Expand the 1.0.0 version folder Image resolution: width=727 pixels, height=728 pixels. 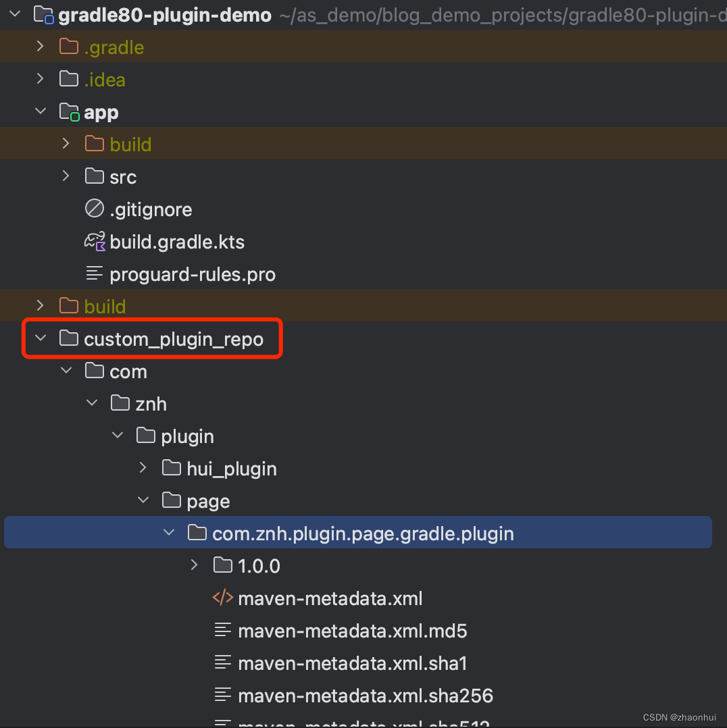coord(194,565)
